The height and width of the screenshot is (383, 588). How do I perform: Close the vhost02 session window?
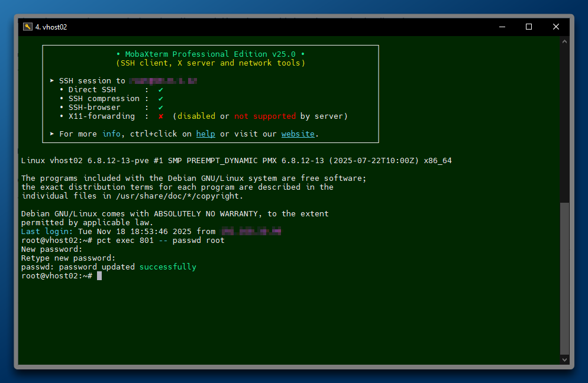click(x=556, y=27)
